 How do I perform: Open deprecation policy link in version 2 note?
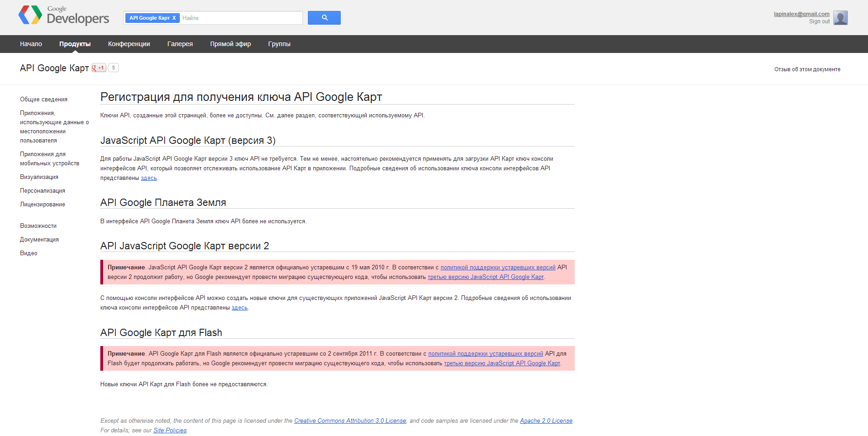click(x=498, y=268)
